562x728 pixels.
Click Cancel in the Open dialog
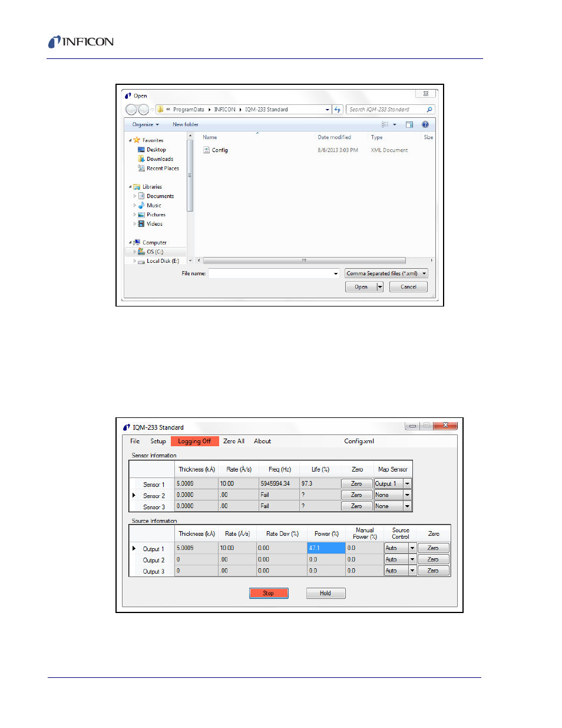point(408,287)
